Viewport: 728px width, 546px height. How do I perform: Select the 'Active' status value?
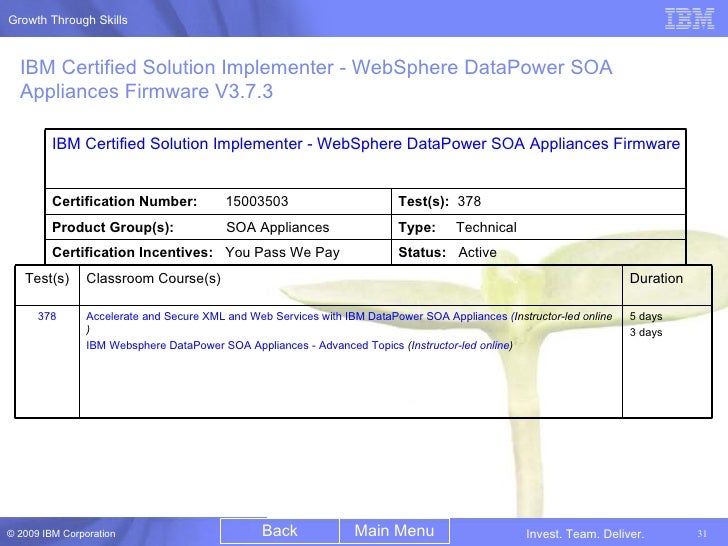point(477,252)
